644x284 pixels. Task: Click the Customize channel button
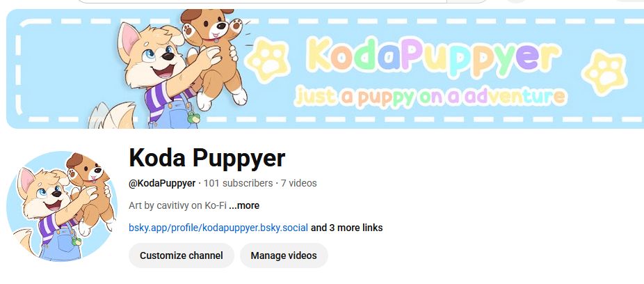tap(181, 255)
